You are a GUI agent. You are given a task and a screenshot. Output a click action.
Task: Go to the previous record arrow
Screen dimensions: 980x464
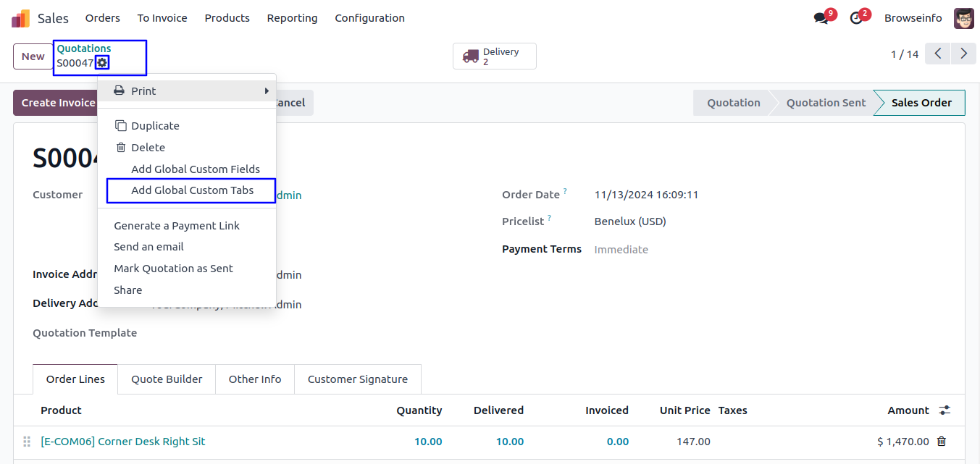pyautogui.click(x=937, y=54)
